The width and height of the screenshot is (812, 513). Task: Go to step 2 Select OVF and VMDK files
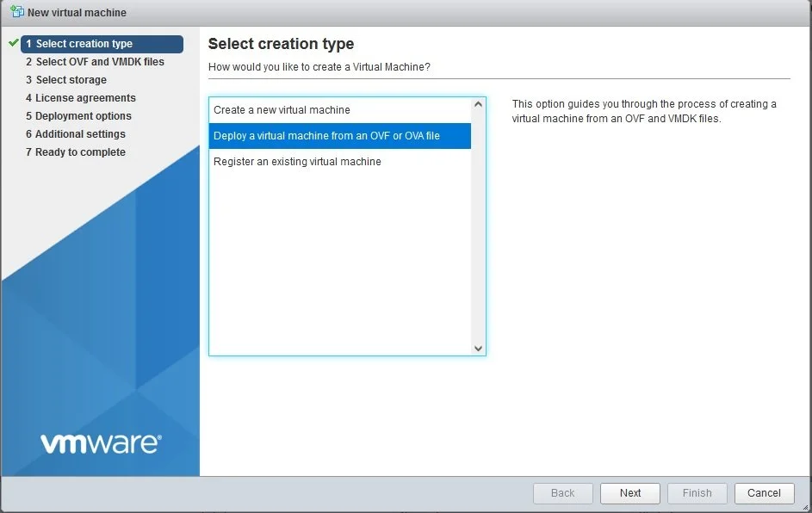[x=95, y=62]
